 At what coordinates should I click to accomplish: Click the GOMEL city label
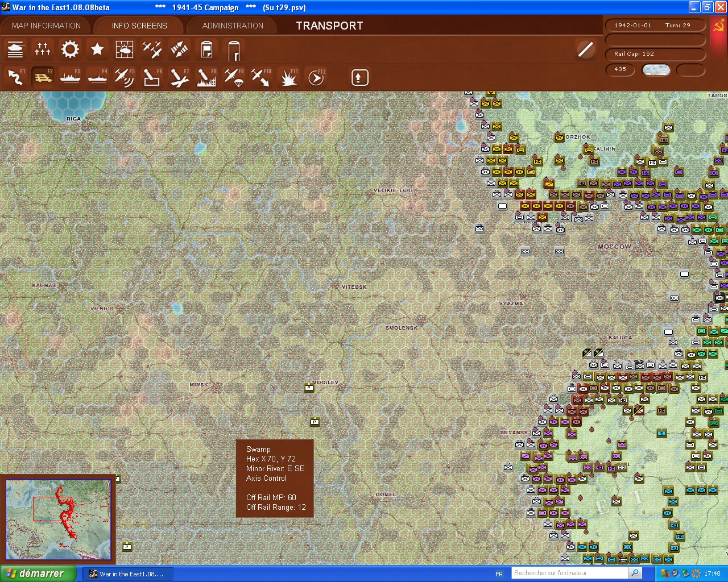point(386,494)
